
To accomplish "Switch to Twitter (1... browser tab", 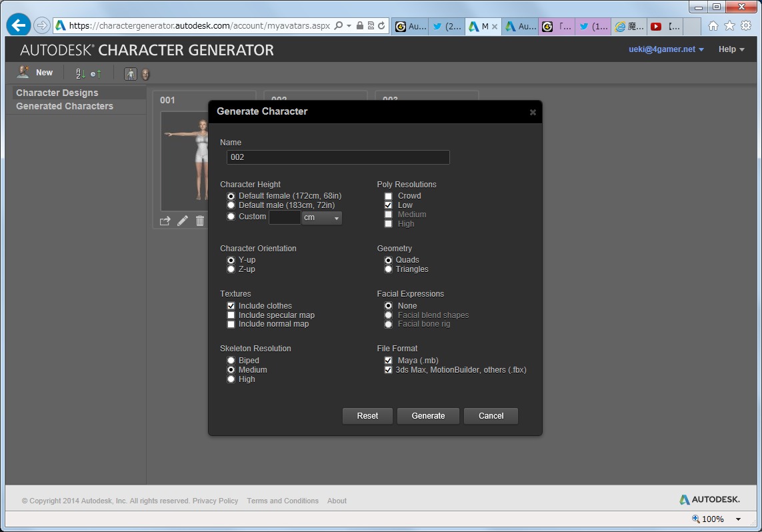I will 593,26.
